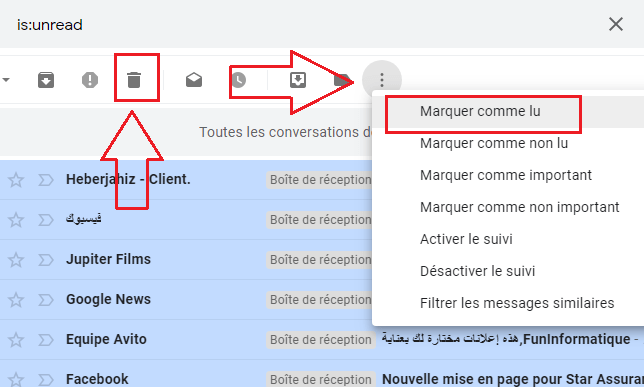Viewport: 644px width, 387px height.
Task: Open the Equipe Avito email
Action: point(106,339)
